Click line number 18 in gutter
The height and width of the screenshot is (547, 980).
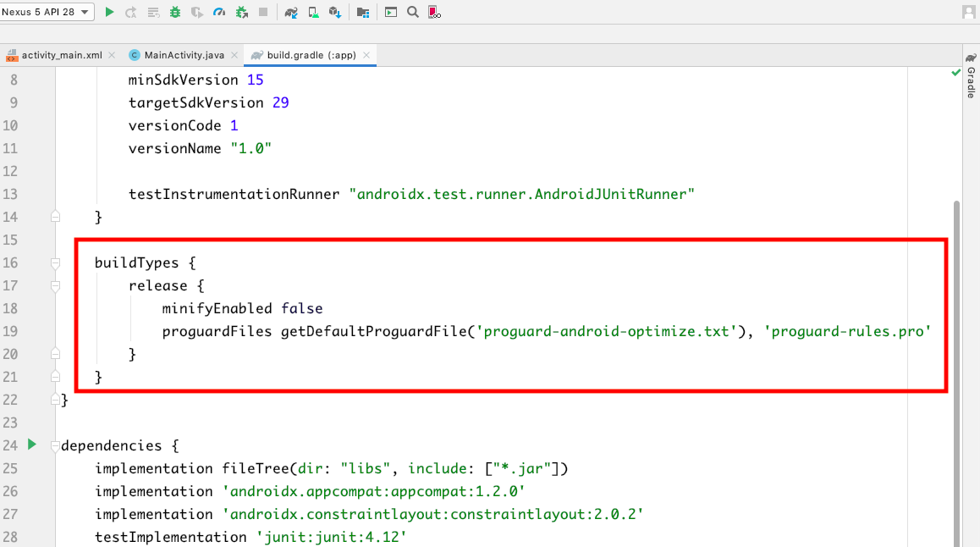[x=10, y=309]
